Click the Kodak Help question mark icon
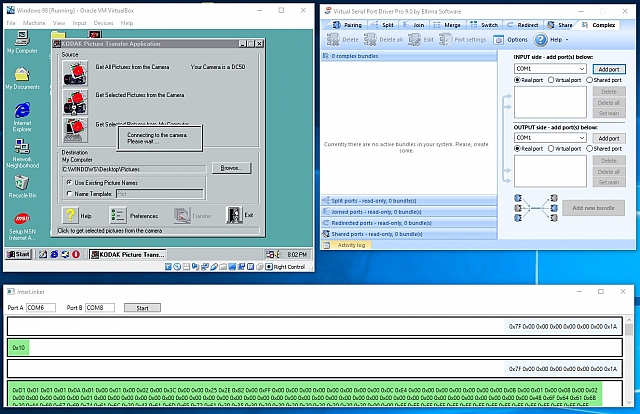The height and width of the screenshot is (414, 640). [70, 215]
